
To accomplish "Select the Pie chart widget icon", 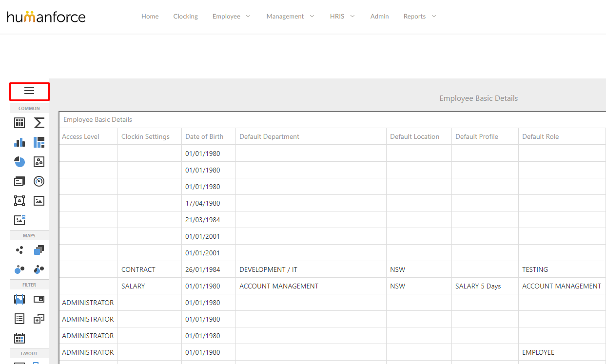I will pos(20,161).
